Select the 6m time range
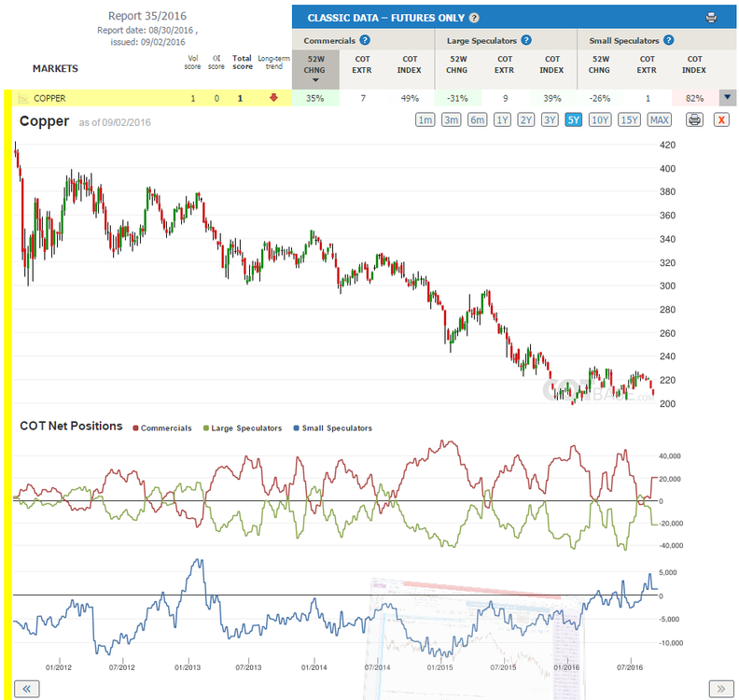This screenshot has height=700, width=739. click(477, 119)
